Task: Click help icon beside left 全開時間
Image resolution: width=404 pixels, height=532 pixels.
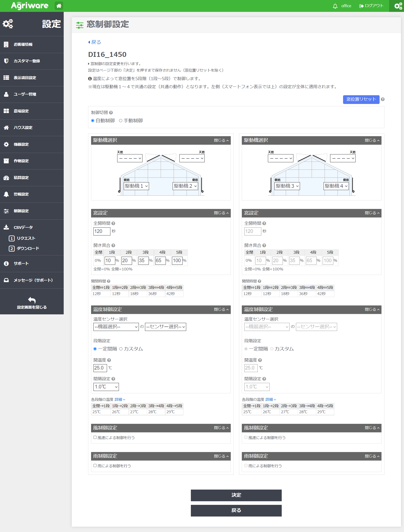Action: [x=113, y=223]
